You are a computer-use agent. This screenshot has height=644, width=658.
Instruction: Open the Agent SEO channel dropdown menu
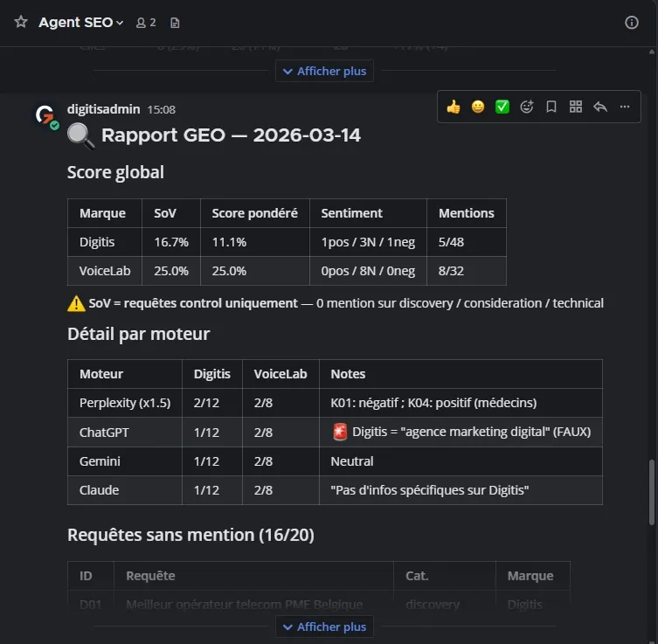120,23
